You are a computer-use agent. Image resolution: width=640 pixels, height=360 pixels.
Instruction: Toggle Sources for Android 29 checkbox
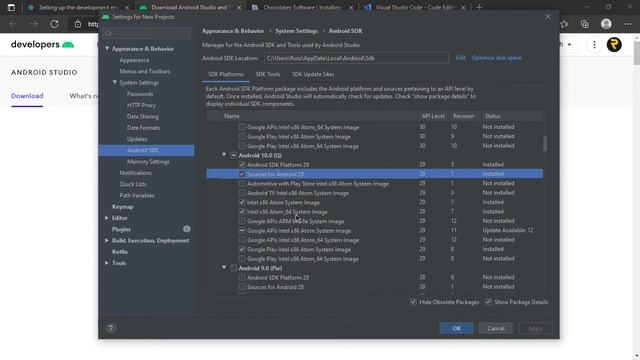point(242,174)
